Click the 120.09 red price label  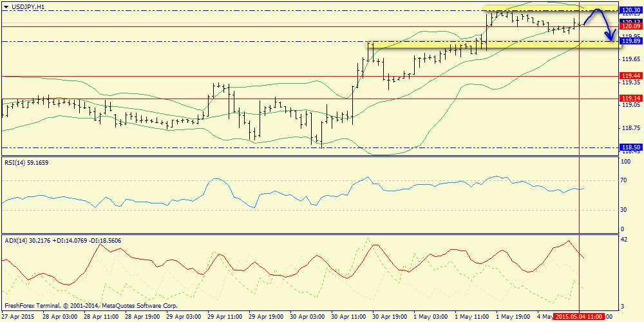[x=632, y=26]
